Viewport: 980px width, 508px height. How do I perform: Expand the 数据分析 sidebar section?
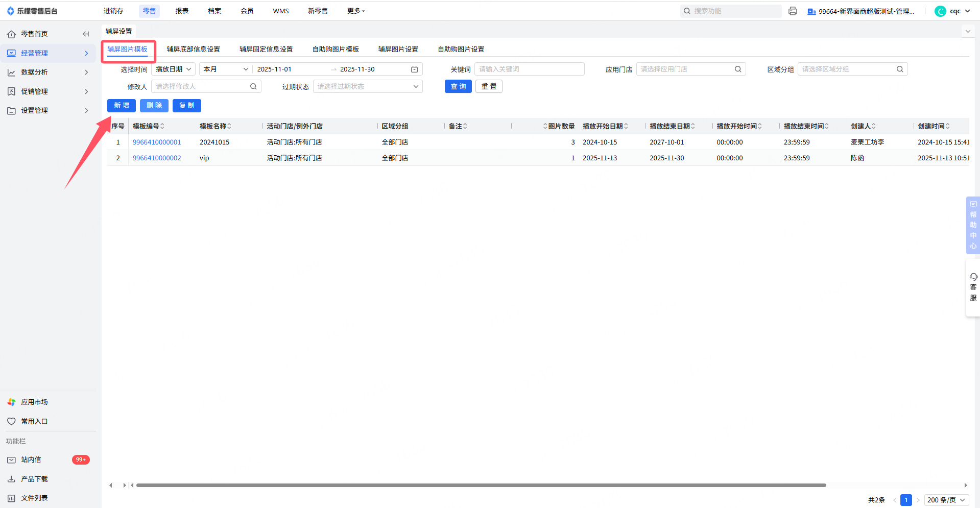pyautogui.click(x=49, y=72)
